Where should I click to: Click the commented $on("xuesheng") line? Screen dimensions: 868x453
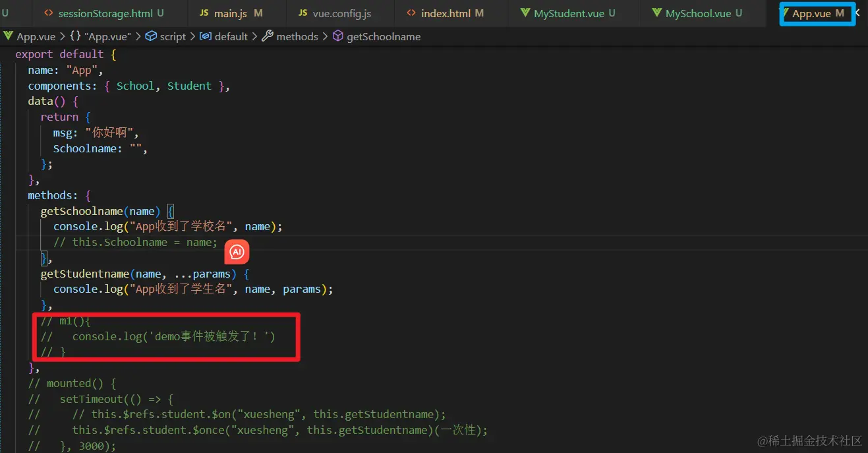pos(237,414)
